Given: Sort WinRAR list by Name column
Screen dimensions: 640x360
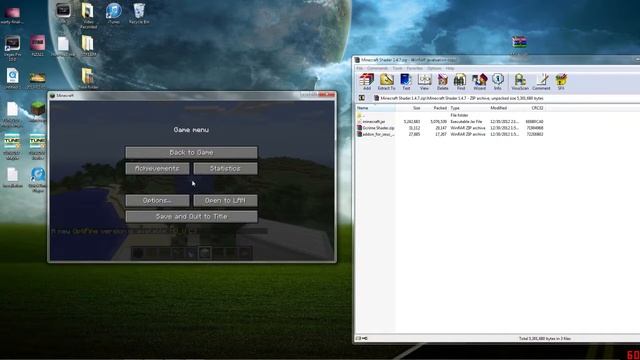Looking at the screenshot, I should (x=376, y=108).
